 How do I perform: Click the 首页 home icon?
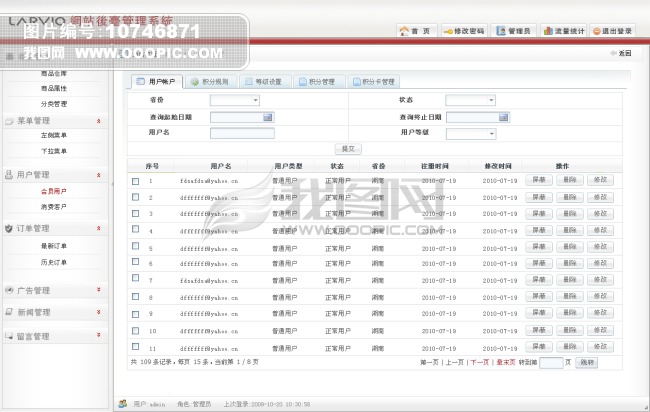tap(404, 31)
